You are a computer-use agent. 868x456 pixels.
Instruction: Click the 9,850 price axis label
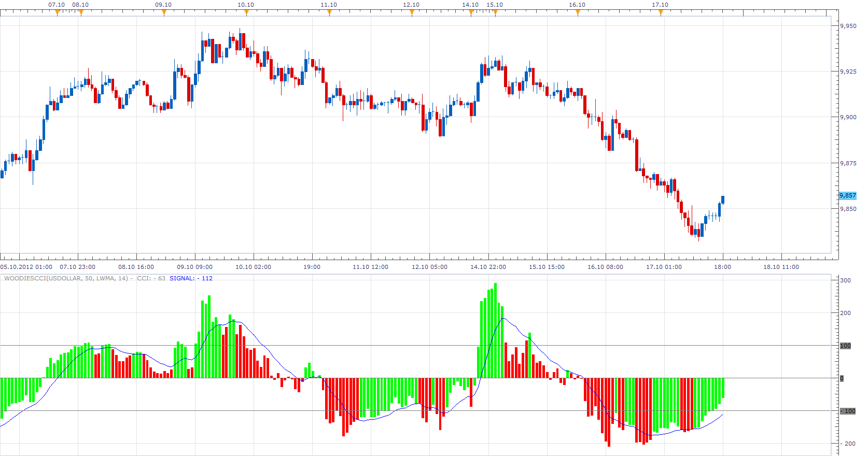pos(848,209)
